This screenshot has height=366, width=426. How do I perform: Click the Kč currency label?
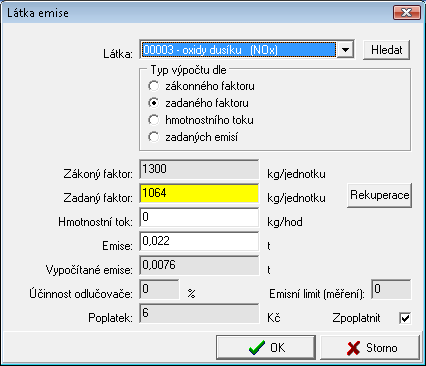pyautogui.click(x=274, y=318)
